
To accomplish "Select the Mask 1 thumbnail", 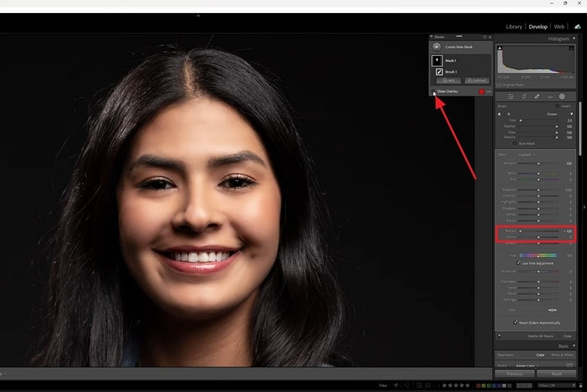I will pos(437,61).
